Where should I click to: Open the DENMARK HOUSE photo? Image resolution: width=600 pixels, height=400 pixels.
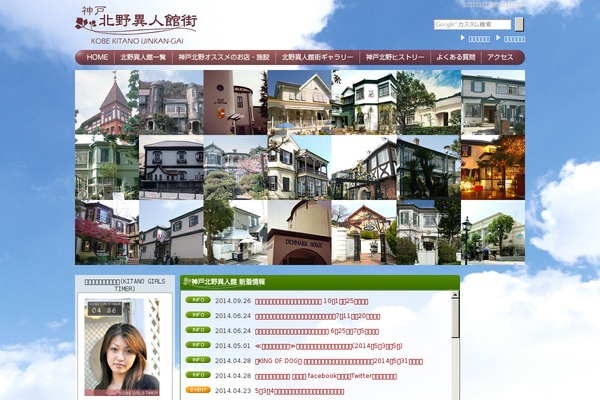(300, 232)
